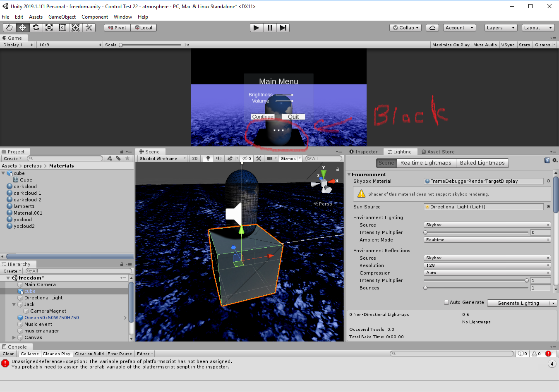The image size is (559, 392).
Task: Open Lighting help book icon
Action: (x=547, y=160)
